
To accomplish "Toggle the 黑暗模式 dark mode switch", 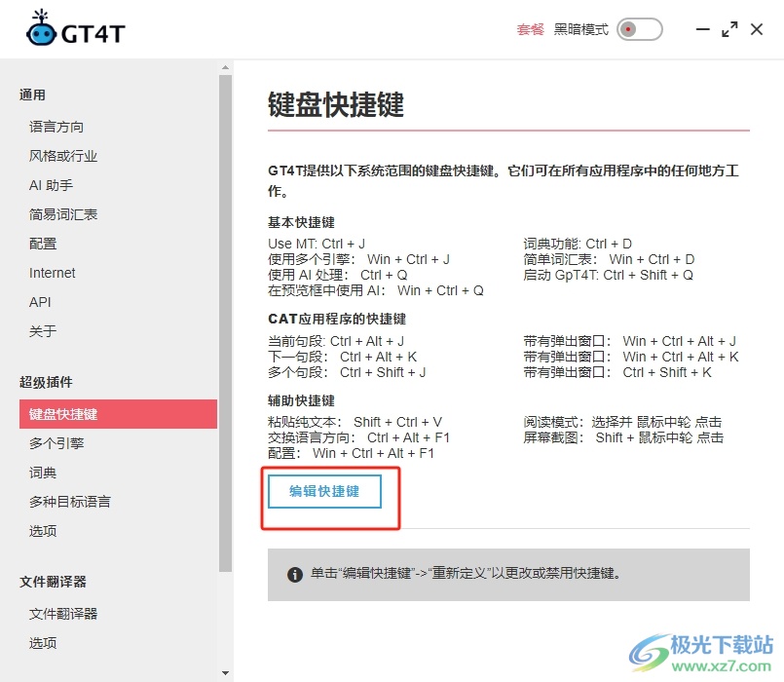I will (640, 29).
